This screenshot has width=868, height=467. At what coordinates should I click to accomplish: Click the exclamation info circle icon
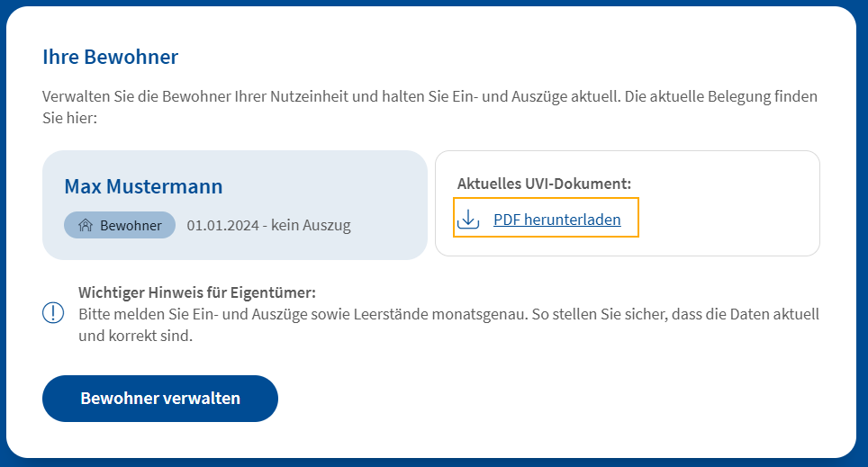(53, 313)
